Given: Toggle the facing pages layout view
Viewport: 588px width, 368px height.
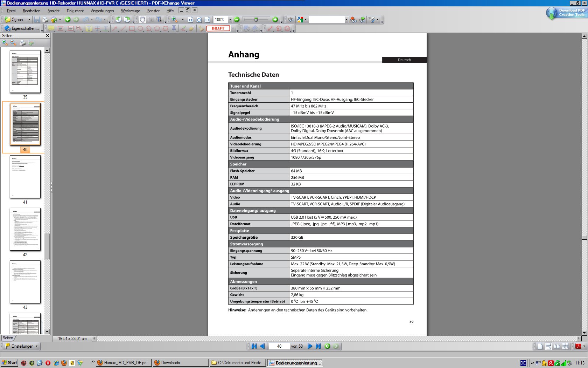Looking at the screenshot, I should 557,346.
